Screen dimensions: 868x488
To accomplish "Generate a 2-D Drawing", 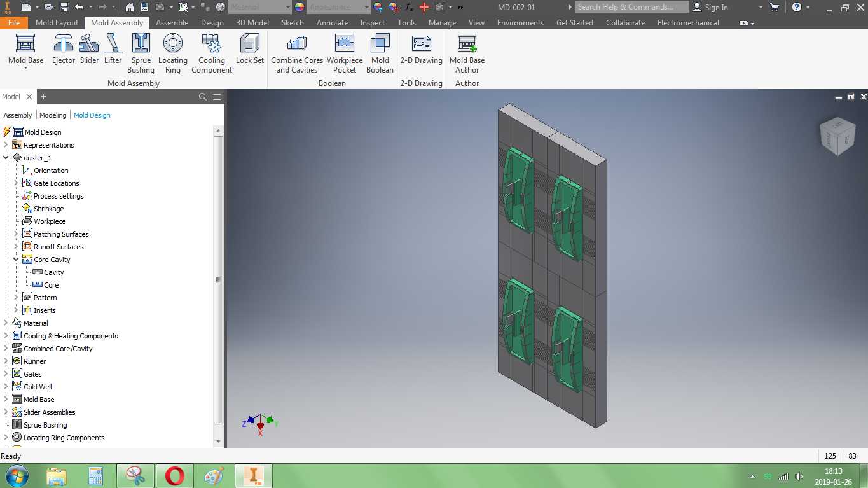I will 421,50.
